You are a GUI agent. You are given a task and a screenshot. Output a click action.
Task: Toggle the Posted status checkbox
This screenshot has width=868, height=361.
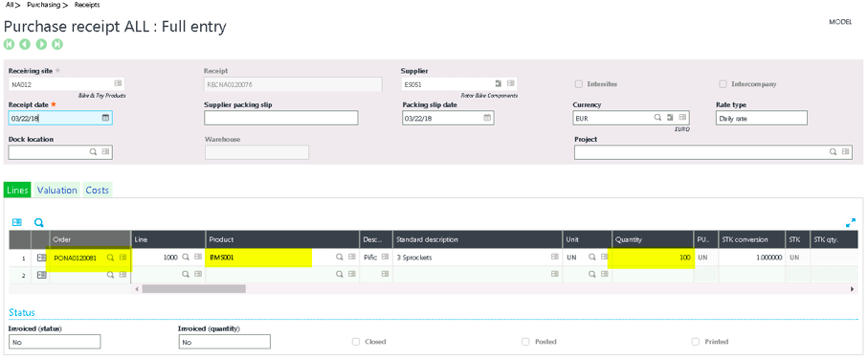click(x=525, y=342)
